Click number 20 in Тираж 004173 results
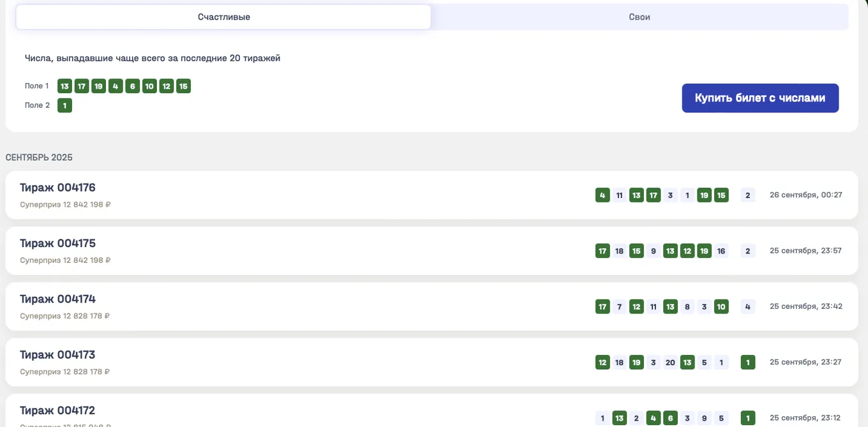 (x=670, y=363)
